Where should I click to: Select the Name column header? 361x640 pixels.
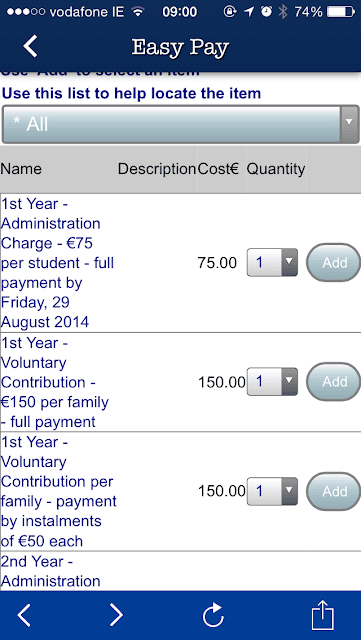tap(21, 169)
